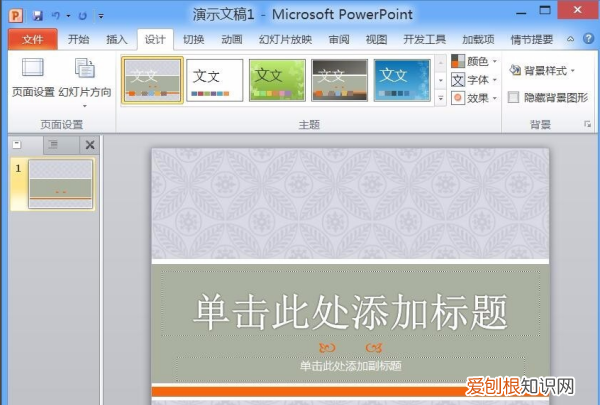600x405 pixels.
Task: Undo the last action
Action: pyautogui.click(x=56, y=16)
